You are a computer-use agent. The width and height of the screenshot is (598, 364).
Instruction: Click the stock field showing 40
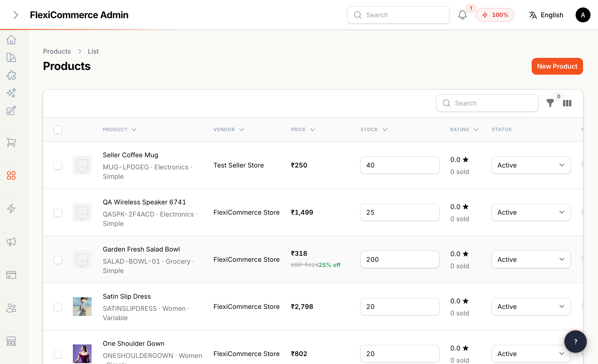(400, 165)
